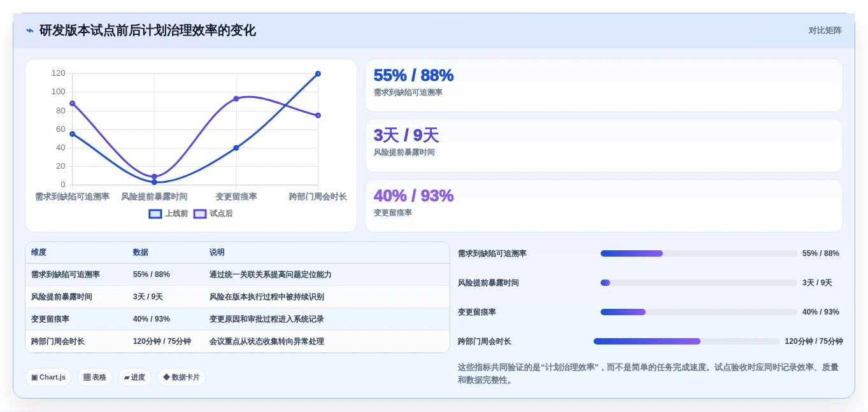This screenshot has height=412, width=868.
Task: Click 试点后 data point at 需求到缺陷可追溯率
Action: (x=73, y=103)
